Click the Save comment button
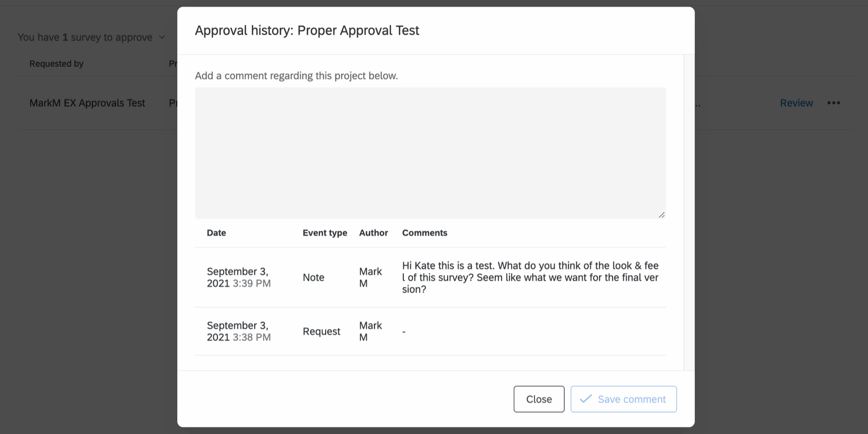The image size is (868, 434). (x=623, y=399)
